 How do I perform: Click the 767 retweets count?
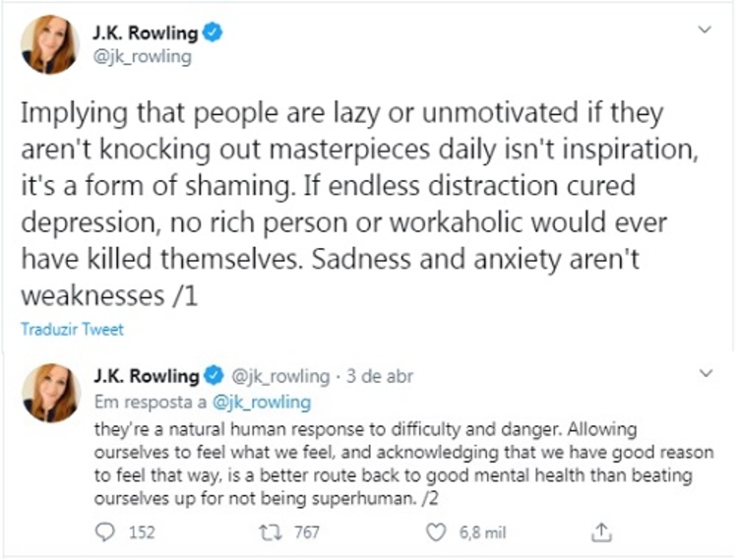[x=308, y=532]
